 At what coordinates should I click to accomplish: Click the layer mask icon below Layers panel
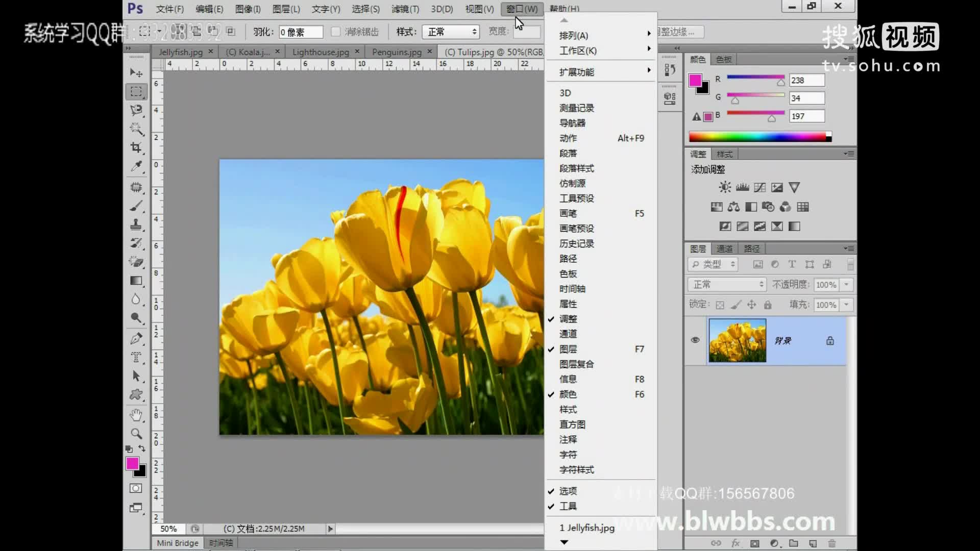pyautogui.click(x=754, y=543)
